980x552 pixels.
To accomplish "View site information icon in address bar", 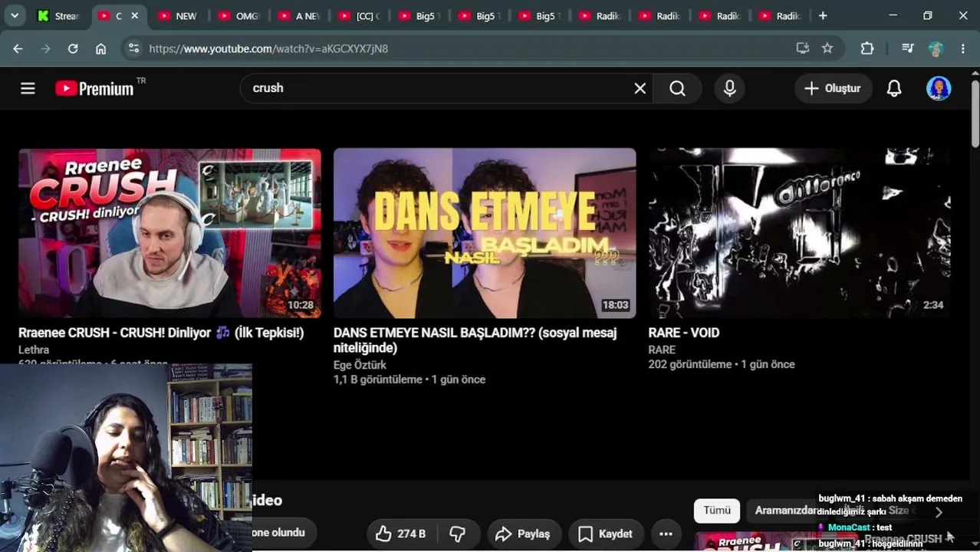I will pyautogui.click(x=133, y=48).
